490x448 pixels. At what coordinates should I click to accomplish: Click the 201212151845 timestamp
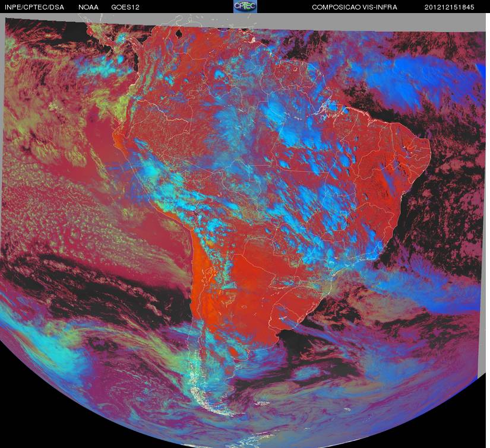coord(449,7)
